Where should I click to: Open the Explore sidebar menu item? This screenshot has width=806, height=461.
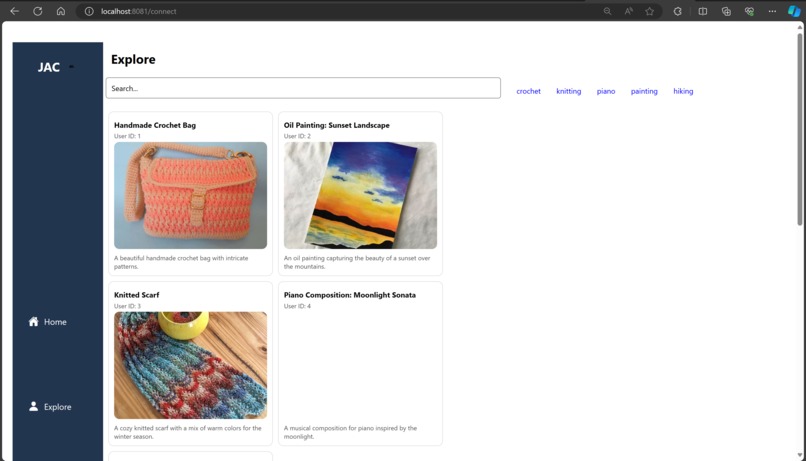[x=50, y=407]
